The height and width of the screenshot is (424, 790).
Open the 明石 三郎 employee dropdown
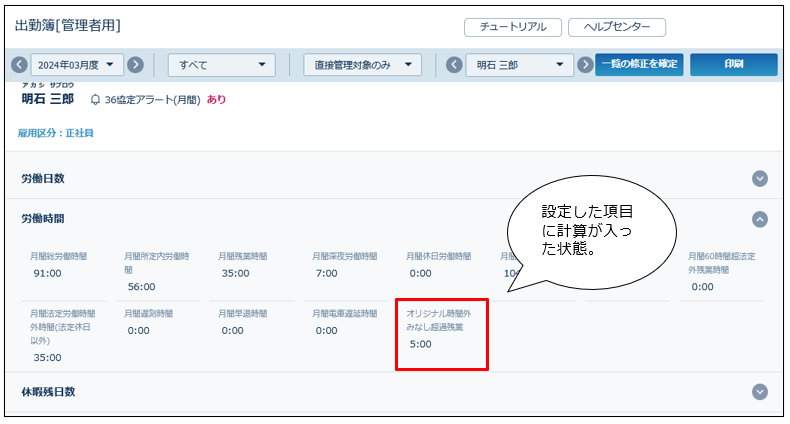pos(519,65)
